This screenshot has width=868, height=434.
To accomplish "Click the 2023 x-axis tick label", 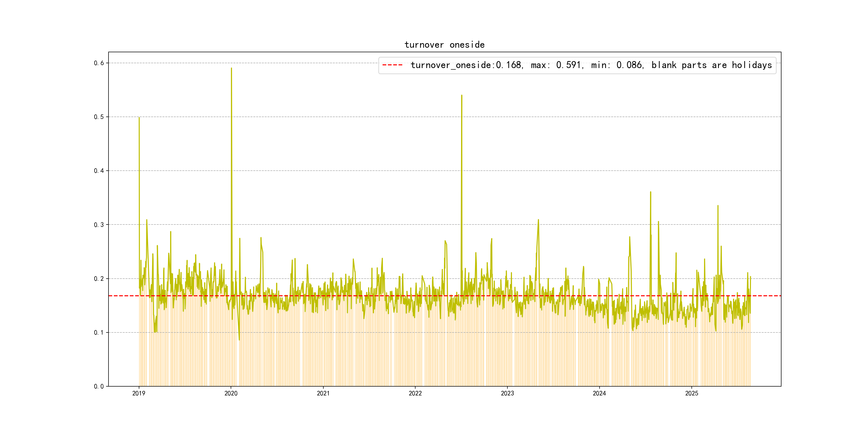I will 507,393.
